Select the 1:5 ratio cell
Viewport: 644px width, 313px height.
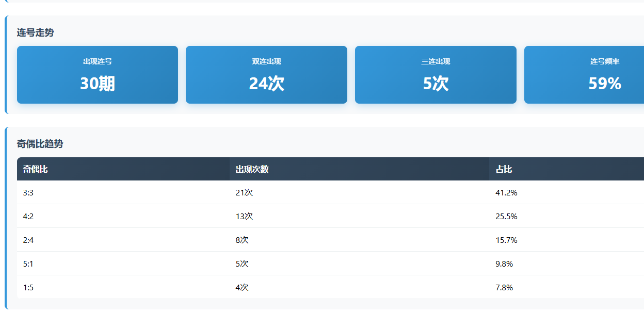tap(28, 287)
